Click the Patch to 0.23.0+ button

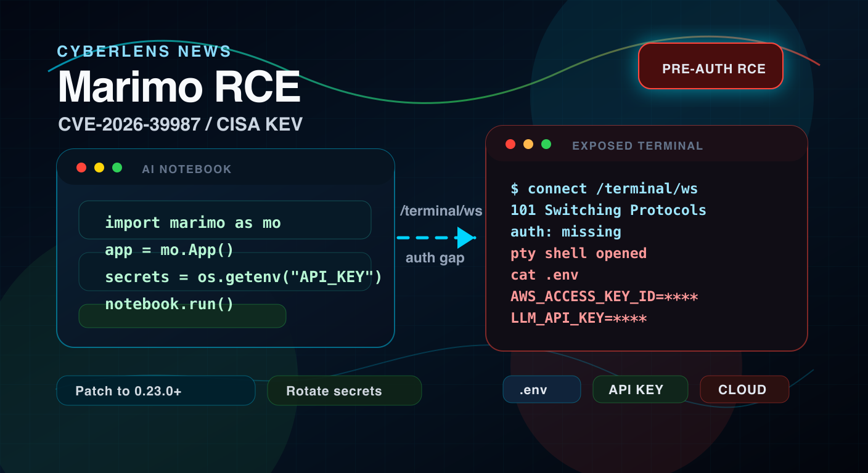point(155,390)
